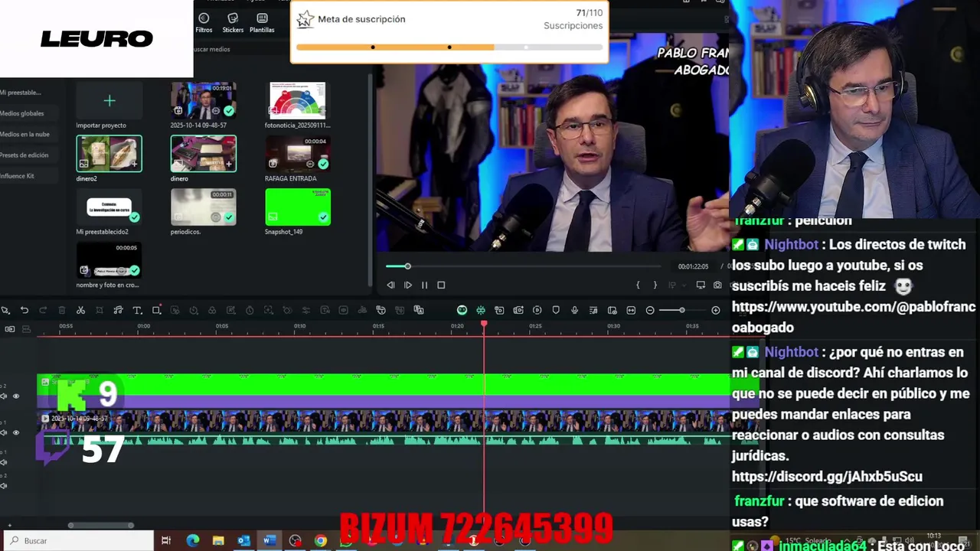Screen dimensions: 980x551
Task: Select the Mi preestablecido2 thumbnail
Action: point(109,207)
